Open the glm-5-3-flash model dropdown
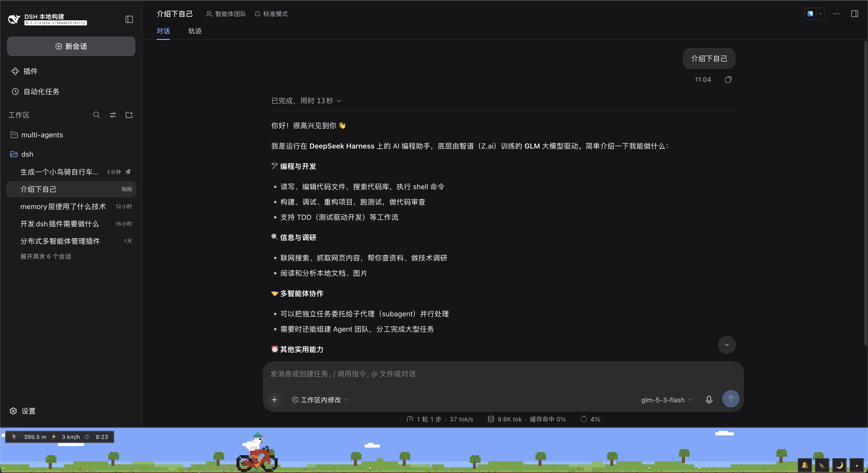The width and height of the screenshot is (868, 473). (666, 400)
